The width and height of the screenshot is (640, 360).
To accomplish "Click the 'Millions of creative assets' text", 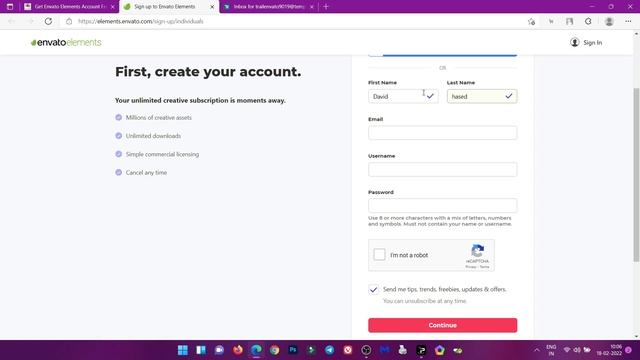I will pos(159,118).
